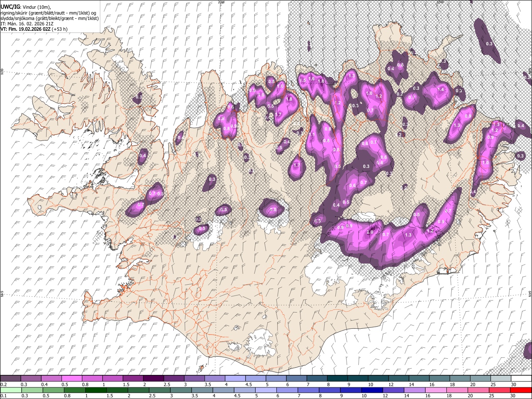Click the upper legend label '0.2'
Screen dimensions: 532x399
point(3,384)
